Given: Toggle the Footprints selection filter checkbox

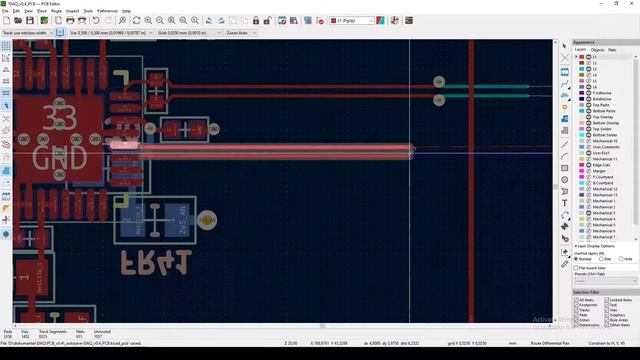Looking at the screenshot, I should [x=576, y=305].
